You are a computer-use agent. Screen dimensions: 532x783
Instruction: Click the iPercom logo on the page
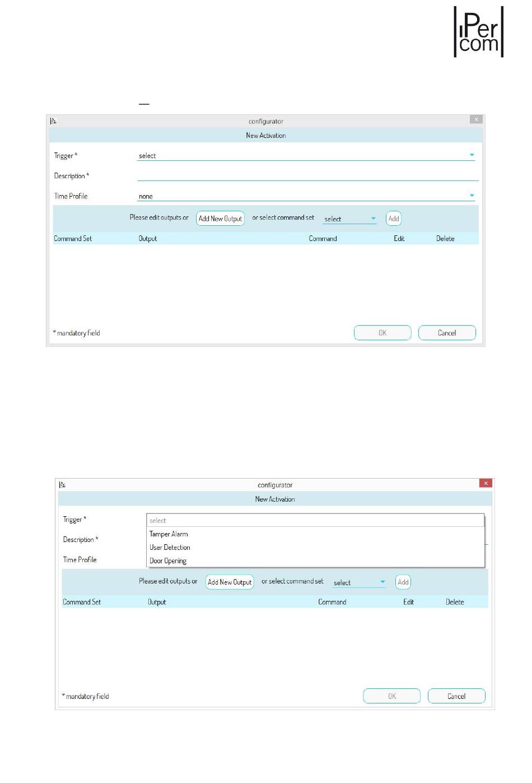tap(478, 32)
